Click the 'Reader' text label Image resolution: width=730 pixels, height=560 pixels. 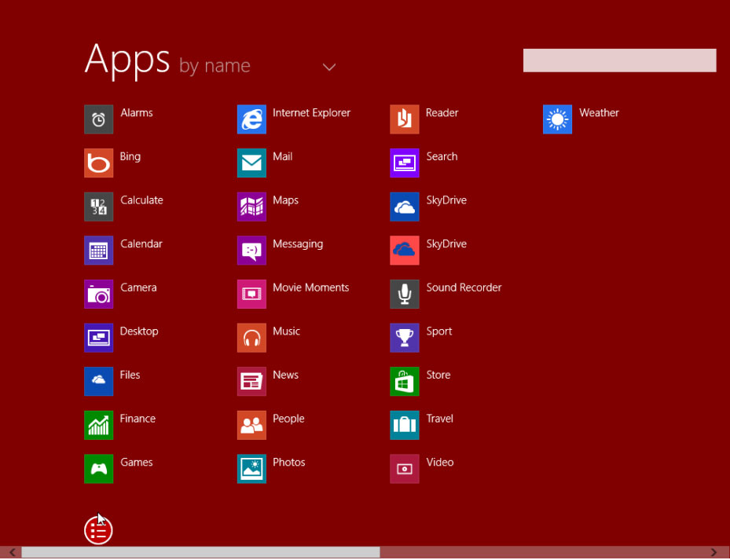coord(442,113)
